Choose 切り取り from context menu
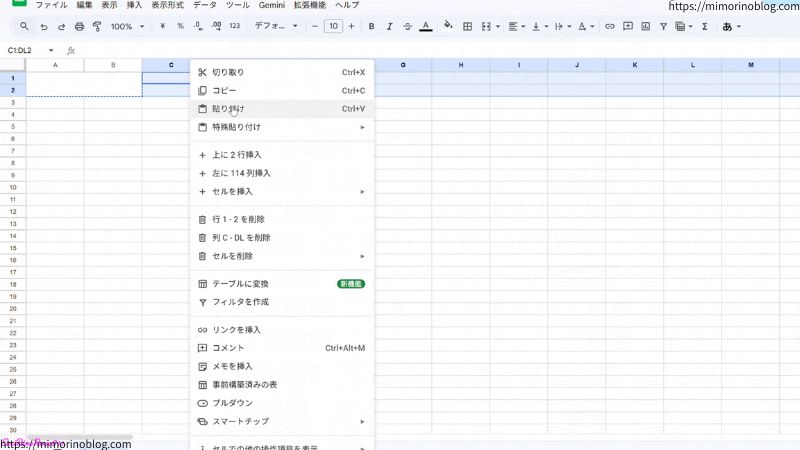This screenshot has width=800, height=450. point(282,72)
